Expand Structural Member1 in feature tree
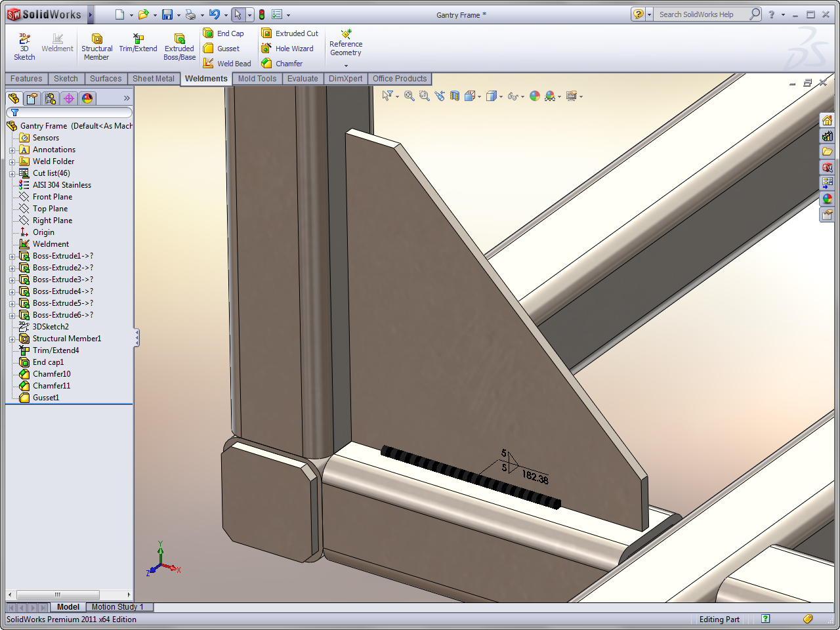Screen dimensions: 840x630 pyautogui.click(x=12, y=339)
